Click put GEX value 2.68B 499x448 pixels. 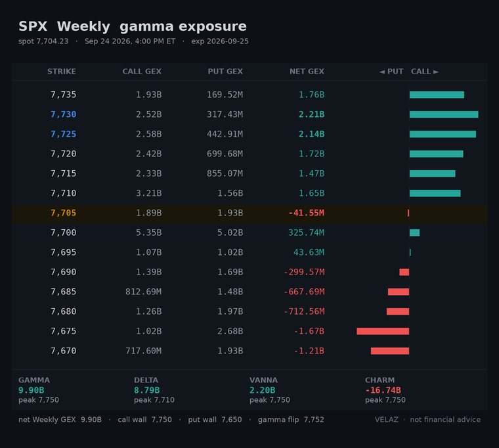click(x=230, y=332)
